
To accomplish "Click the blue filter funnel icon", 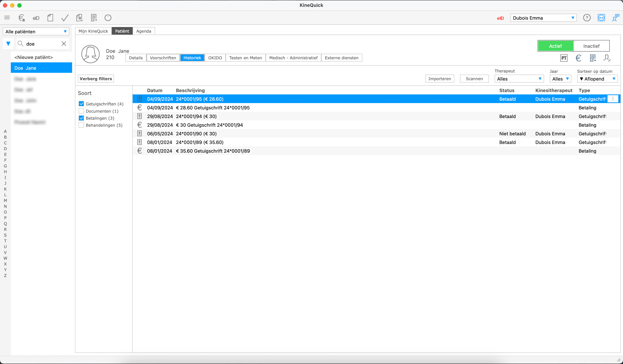I will 8,44.
